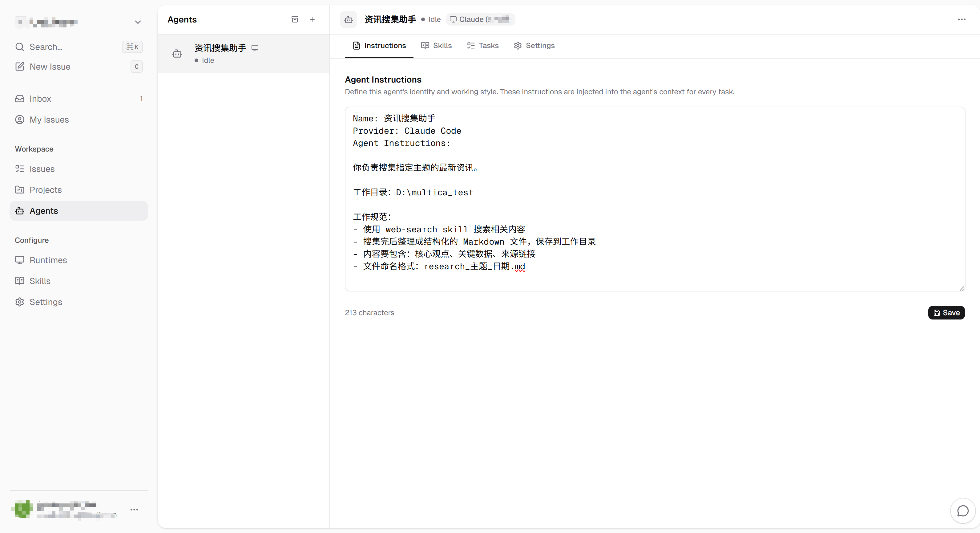Click the Idle status in header
The height and width of the screenshot is (533, 980).
[x=431, y=19]
